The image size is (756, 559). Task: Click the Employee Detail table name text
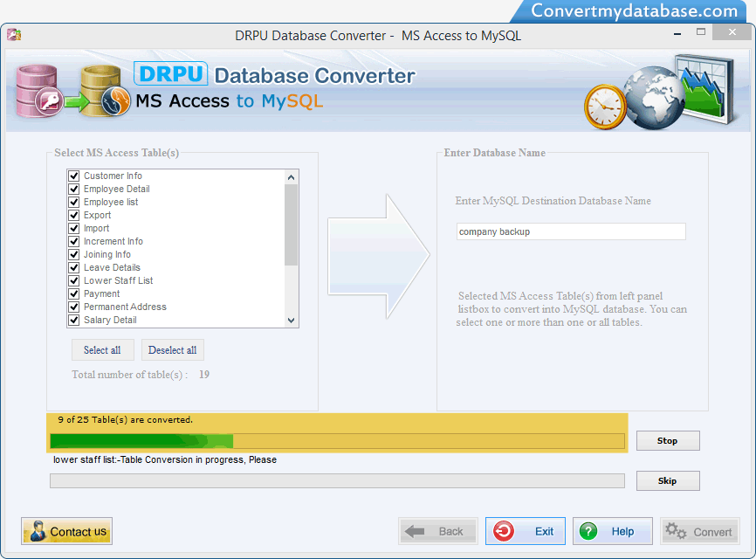pos(117,189)
